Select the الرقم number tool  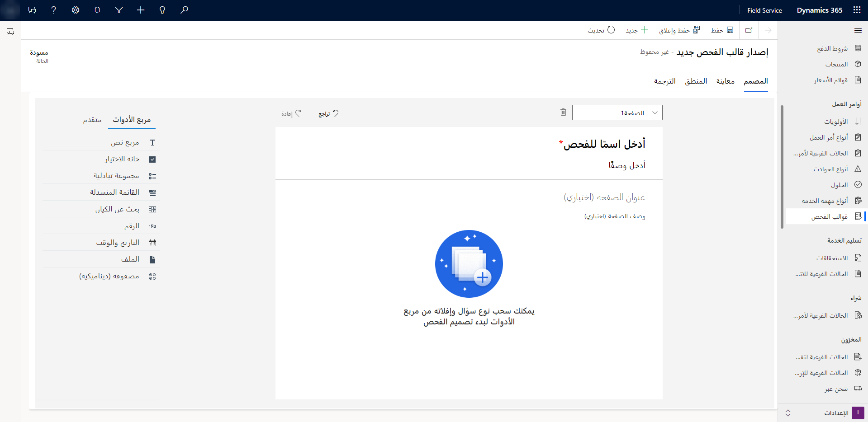(101, 226)
